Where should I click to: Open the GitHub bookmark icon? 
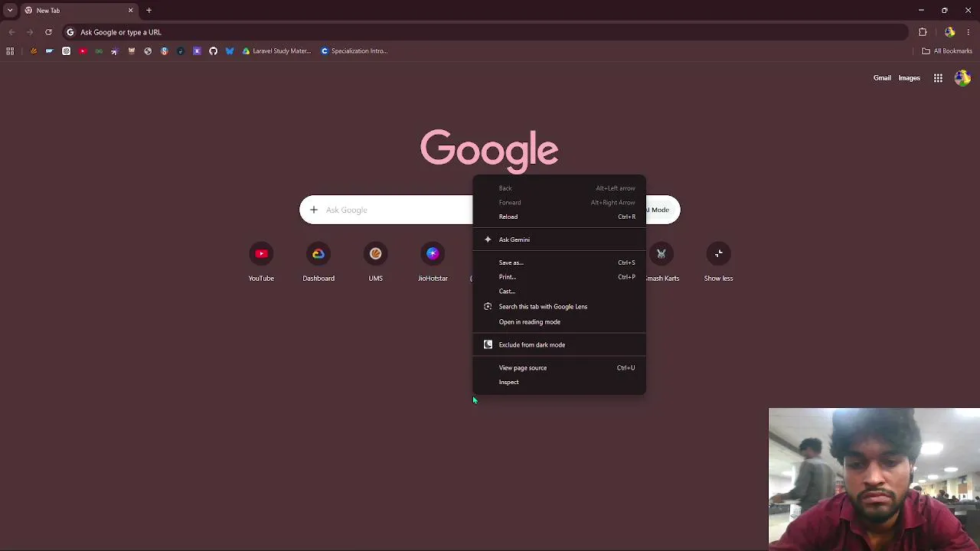click(x=213, y=51)
